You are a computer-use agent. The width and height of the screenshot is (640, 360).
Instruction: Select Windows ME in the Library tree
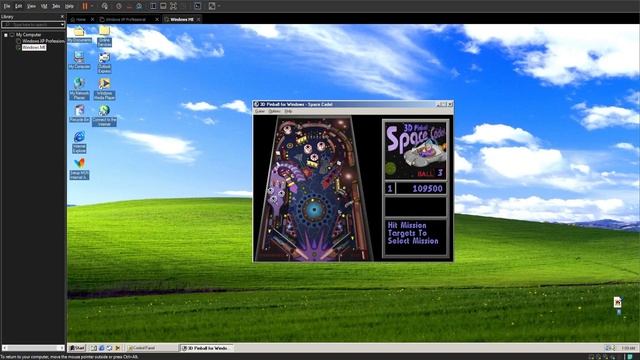(34, 47)
